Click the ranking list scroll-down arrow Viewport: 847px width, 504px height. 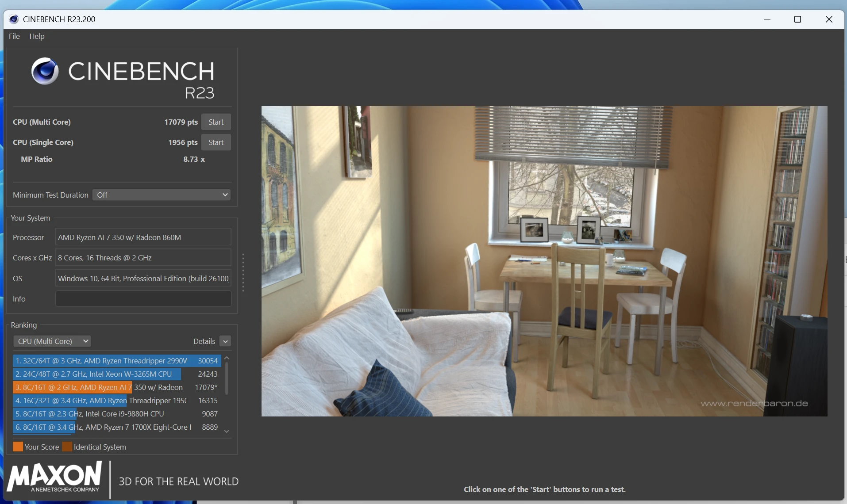pos(227,431)
